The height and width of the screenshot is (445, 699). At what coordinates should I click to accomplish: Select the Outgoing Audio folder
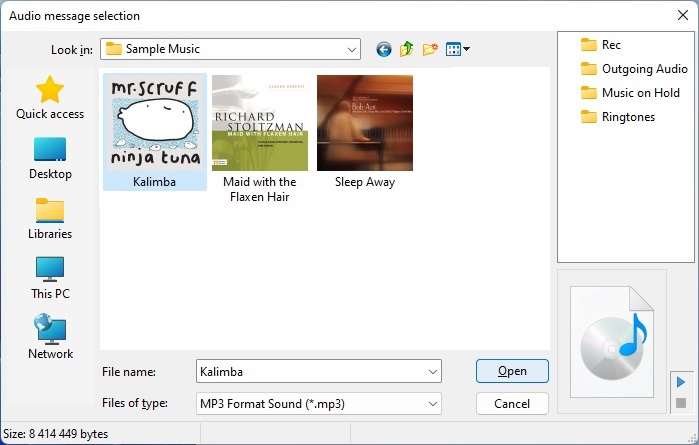(x=634, y=69)
